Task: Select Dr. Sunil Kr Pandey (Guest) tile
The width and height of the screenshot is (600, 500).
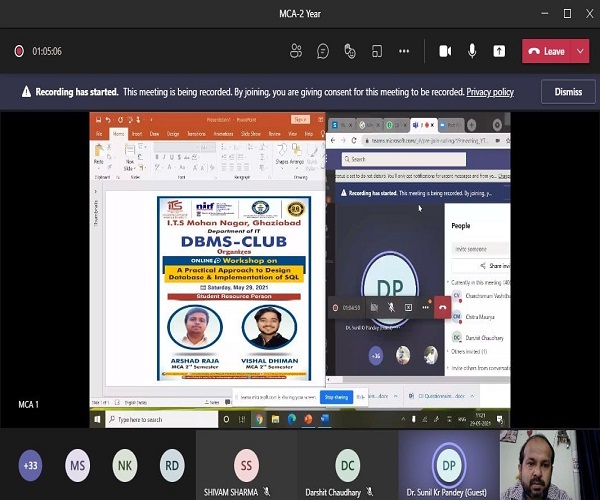Action: tap(449, 465)
